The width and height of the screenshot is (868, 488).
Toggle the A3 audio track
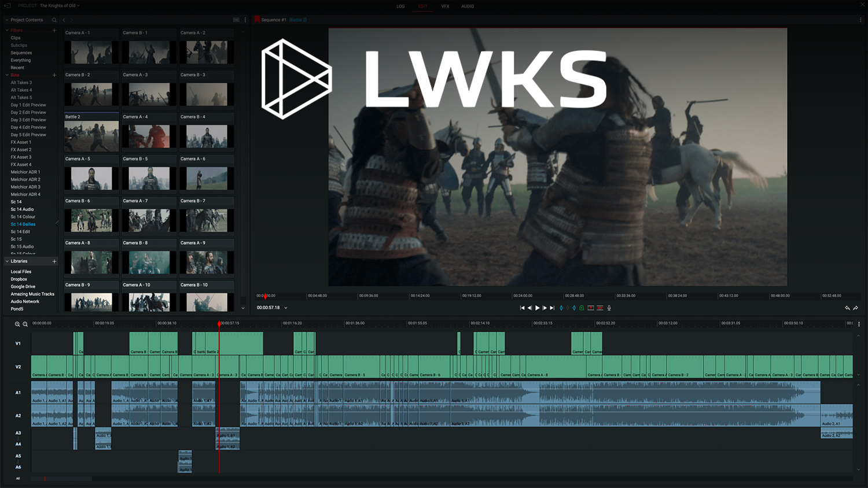point(18,433)
